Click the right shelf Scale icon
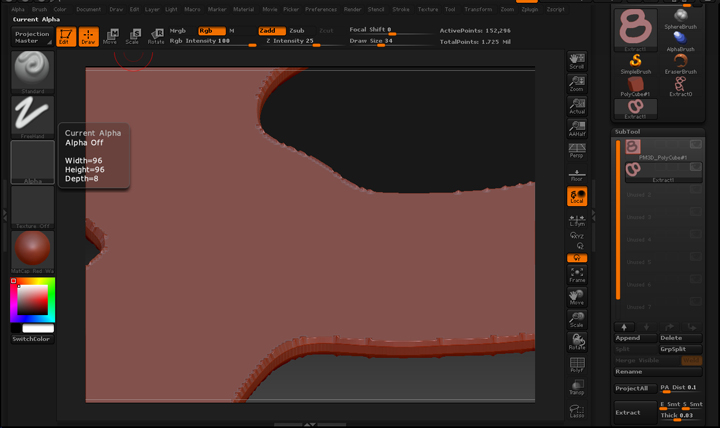720x428 pixels. pos(577,320)
